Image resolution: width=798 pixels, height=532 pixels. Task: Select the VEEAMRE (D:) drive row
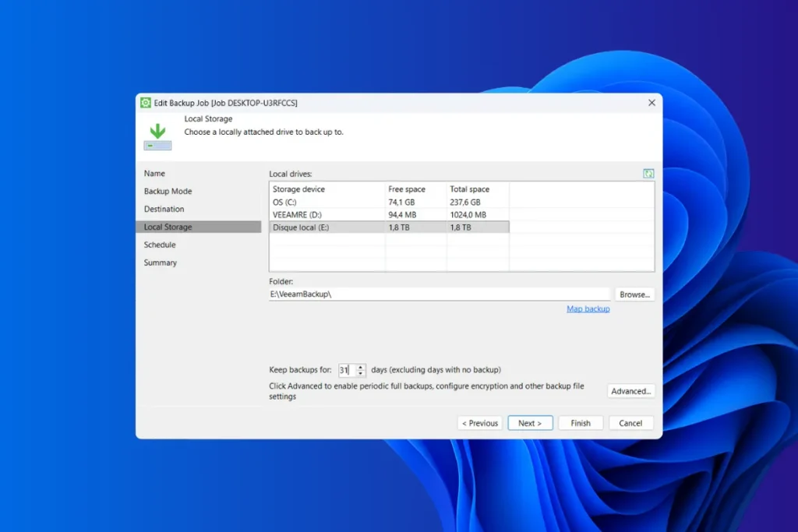click(x=327, y=215)
